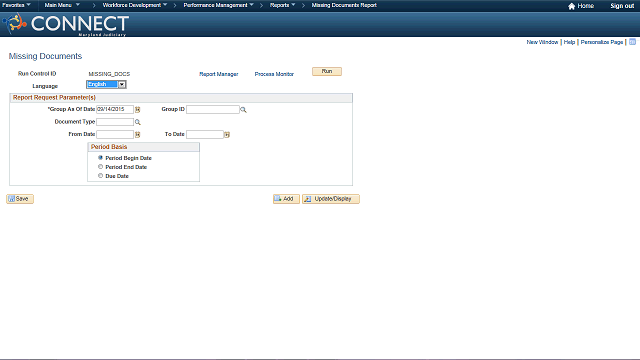Click the From Date input field
The image size is (640, 360).
pos(115,134)
